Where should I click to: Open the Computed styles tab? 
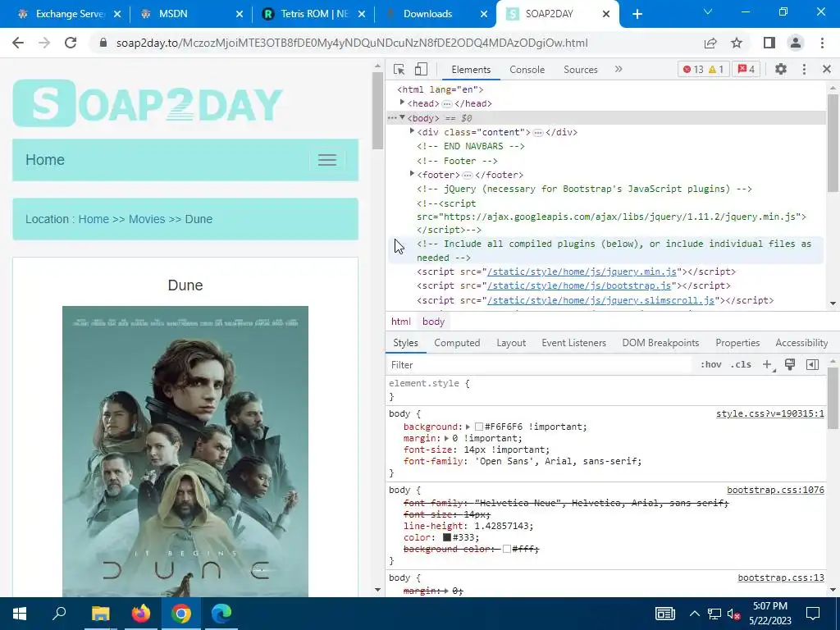point(456,343)
